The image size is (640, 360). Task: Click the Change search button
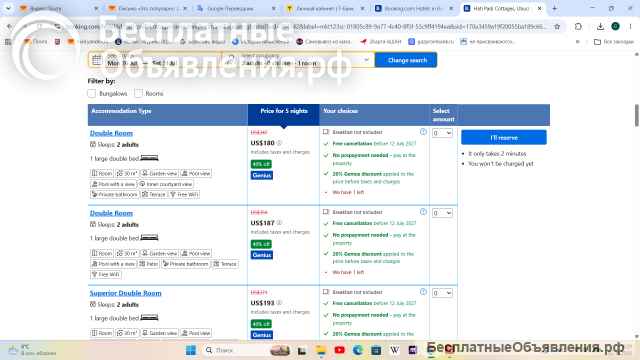coord(406,60)
